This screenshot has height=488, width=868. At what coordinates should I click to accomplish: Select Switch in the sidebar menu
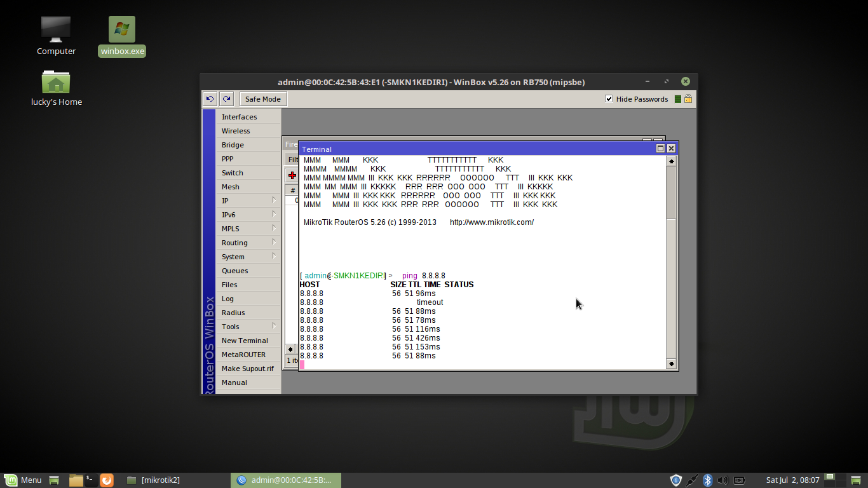[248, 173]
